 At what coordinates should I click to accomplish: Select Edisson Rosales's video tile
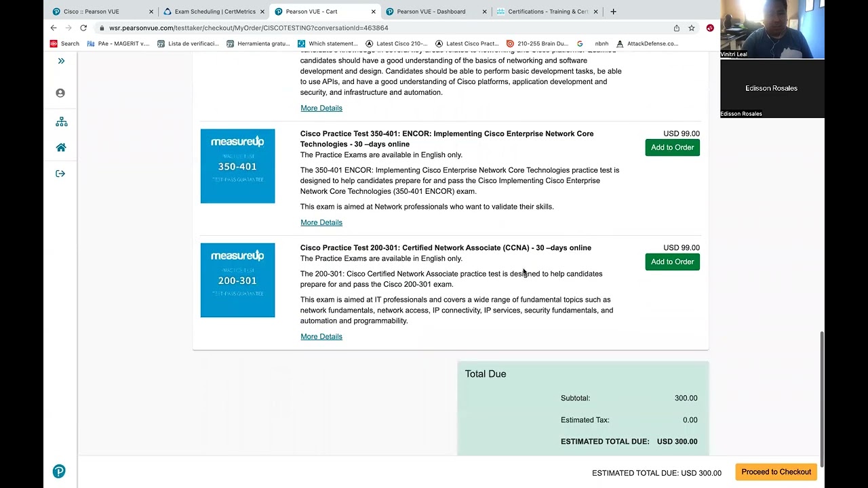(x=772, y=89)
